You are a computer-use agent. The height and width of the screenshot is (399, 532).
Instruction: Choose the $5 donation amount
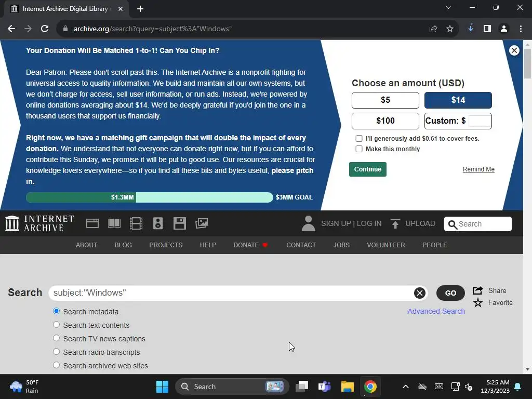(x=385, y=100)
